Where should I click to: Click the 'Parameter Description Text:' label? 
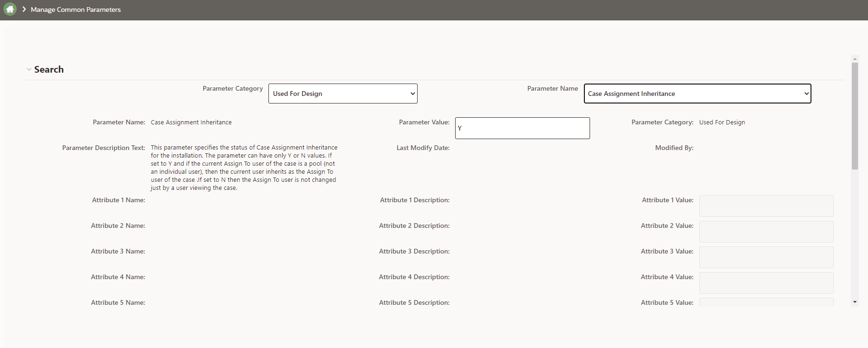[104, 148]
